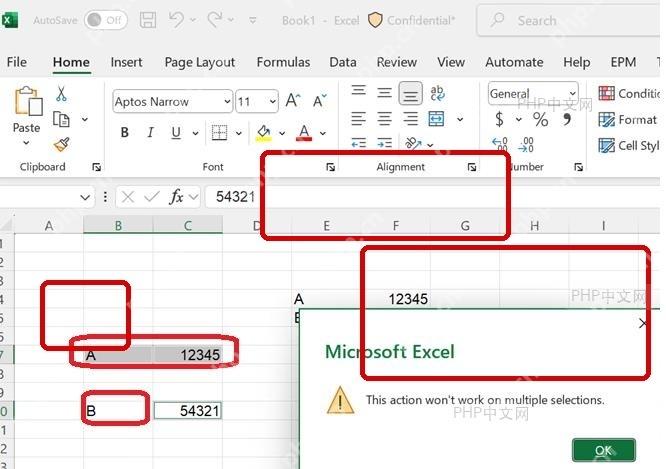Click the Align Right icon
The height and width of the screenshot is (469, 666).
point(410,119)
